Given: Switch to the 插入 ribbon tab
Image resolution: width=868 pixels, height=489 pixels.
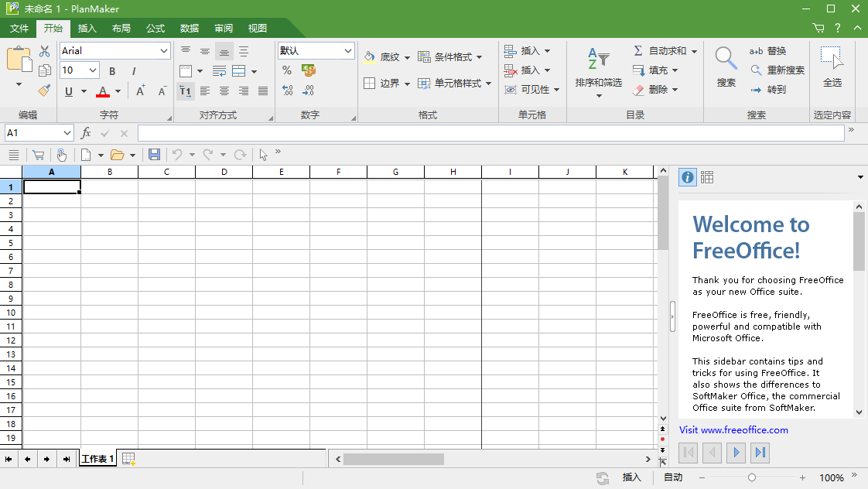Looking at the screenshot, I should (87, 28).
